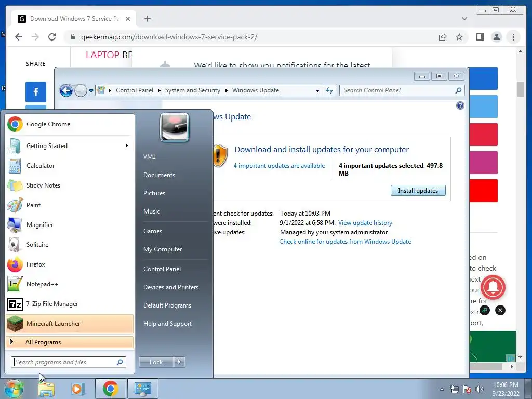Click the Search programs and files box
This screenshot has width=532, height=399.
(69, 362)
